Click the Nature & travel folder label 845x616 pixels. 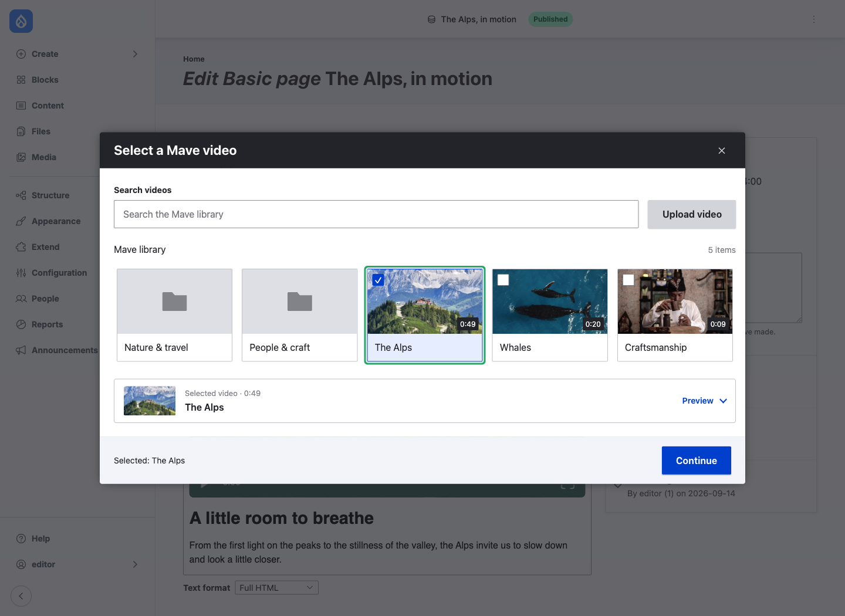[x=156, y=347]
